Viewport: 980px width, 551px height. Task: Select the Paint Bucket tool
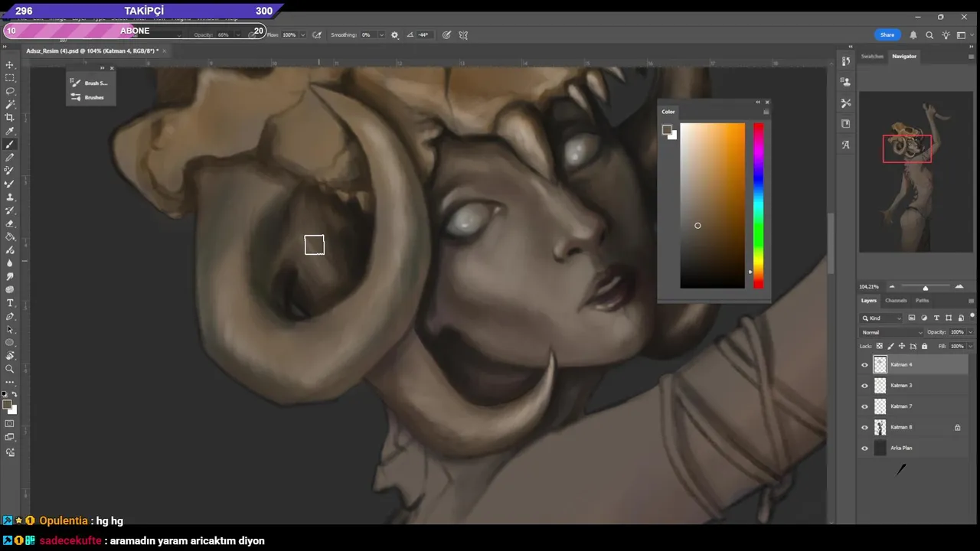point(10,237)
